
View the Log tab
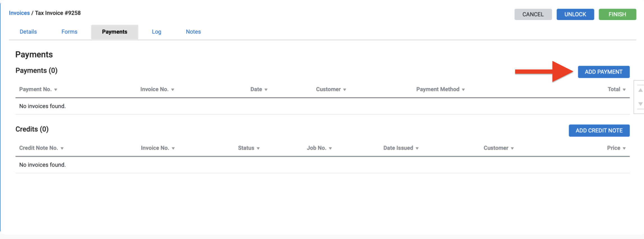click(x=156, y=32)
